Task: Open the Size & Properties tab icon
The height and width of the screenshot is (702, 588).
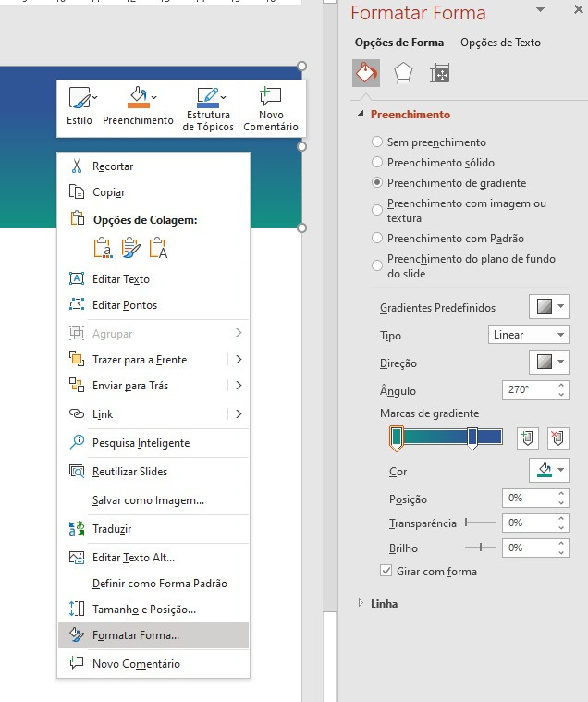Action: pyautogui.click(x=439, y=73)
